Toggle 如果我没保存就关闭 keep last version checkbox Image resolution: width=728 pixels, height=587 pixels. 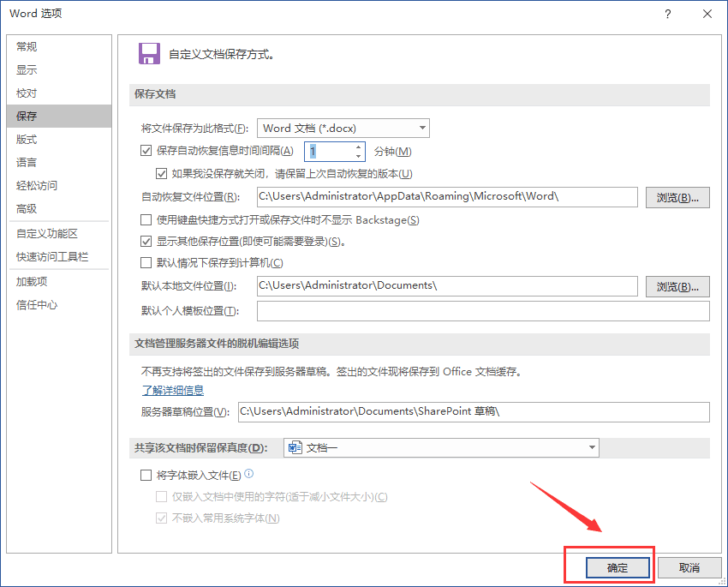[x=161, y=174]
